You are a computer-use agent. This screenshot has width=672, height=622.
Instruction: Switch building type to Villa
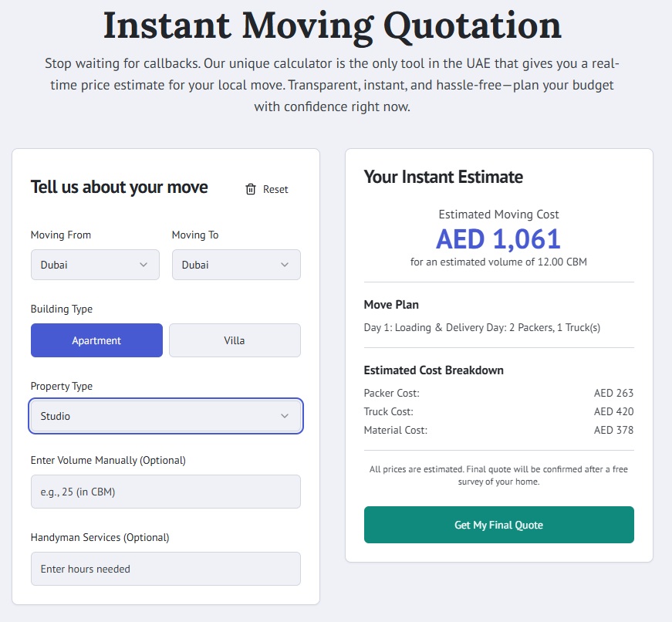235,340
